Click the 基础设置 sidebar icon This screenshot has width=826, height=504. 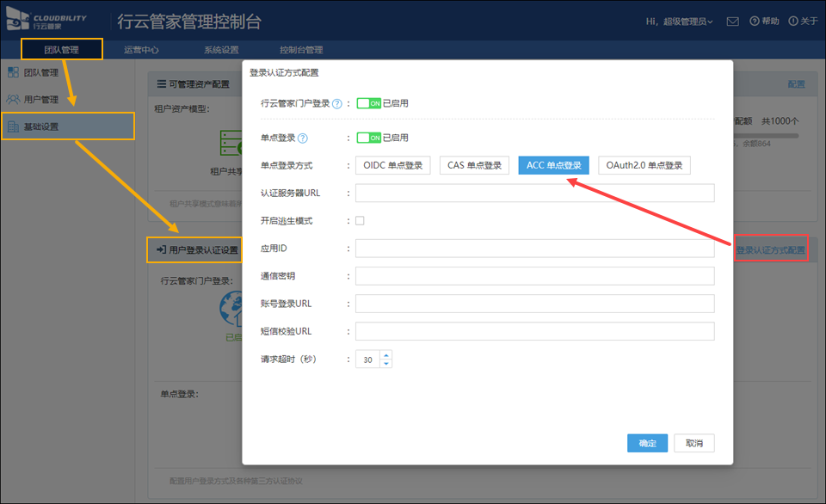13,127
